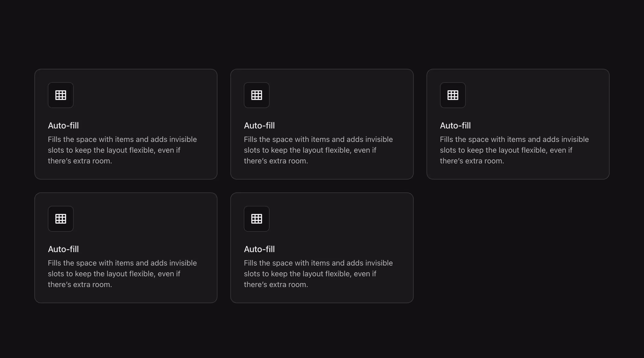Screen dimensions: 644x358
Task: Click the description text in the top-right card
Action: [514, 150]
